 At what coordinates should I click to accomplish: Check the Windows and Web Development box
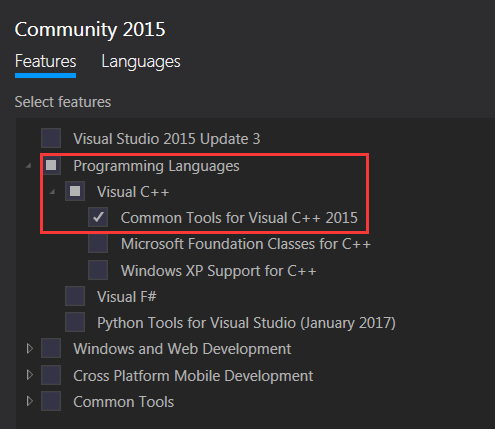[51, 348]
